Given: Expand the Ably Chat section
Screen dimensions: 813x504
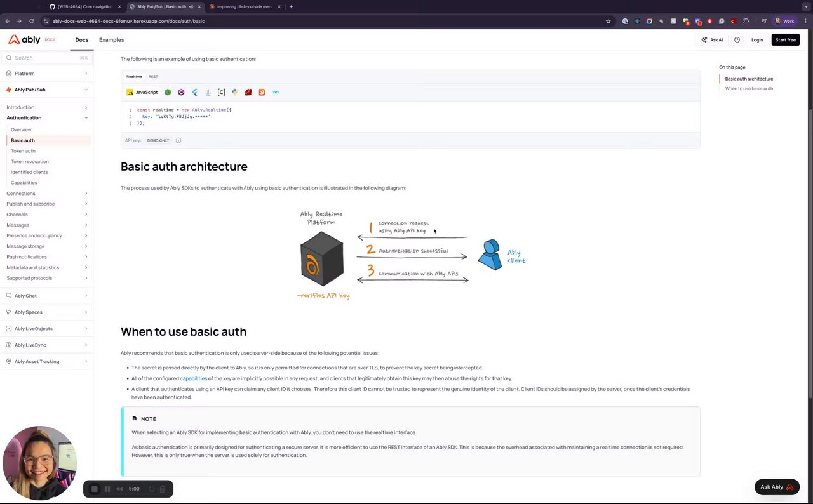Looking at the screenshot, I should tap(46, 296).
